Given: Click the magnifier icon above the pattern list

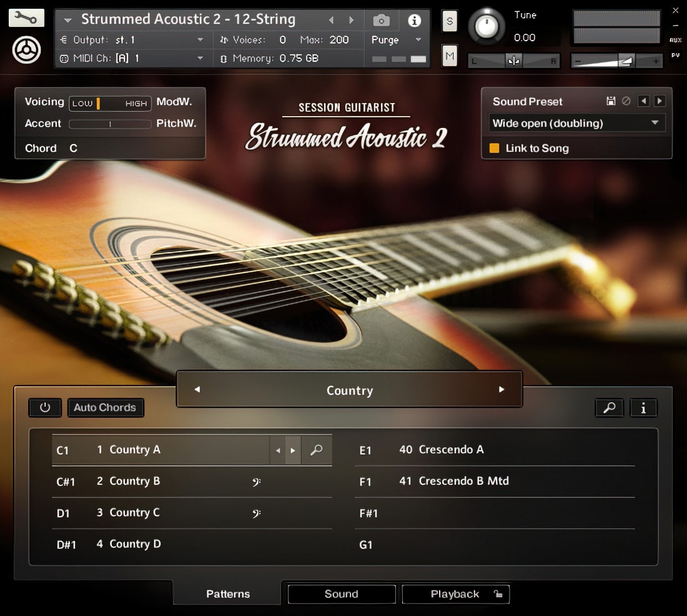Looking at the screenshot, I should pyautogui.click(x=609, y=408).
